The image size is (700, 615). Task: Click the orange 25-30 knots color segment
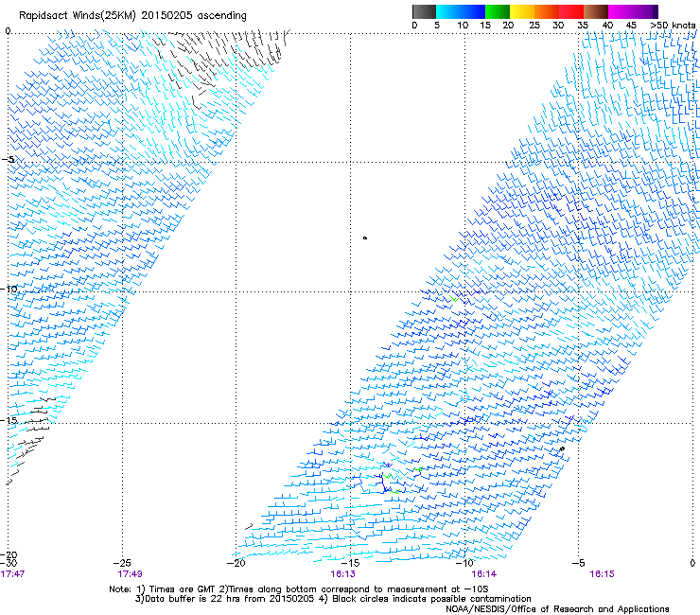(x=547, y=11)
